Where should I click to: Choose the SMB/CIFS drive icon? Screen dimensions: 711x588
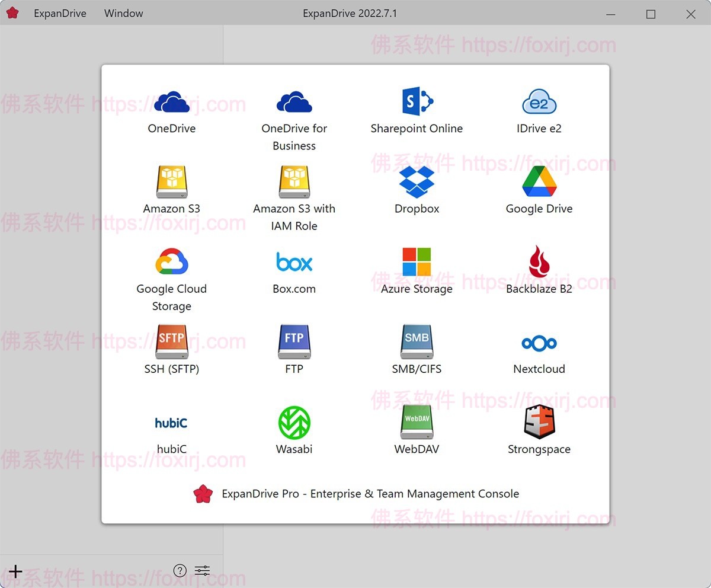click(x=417, y=341)
